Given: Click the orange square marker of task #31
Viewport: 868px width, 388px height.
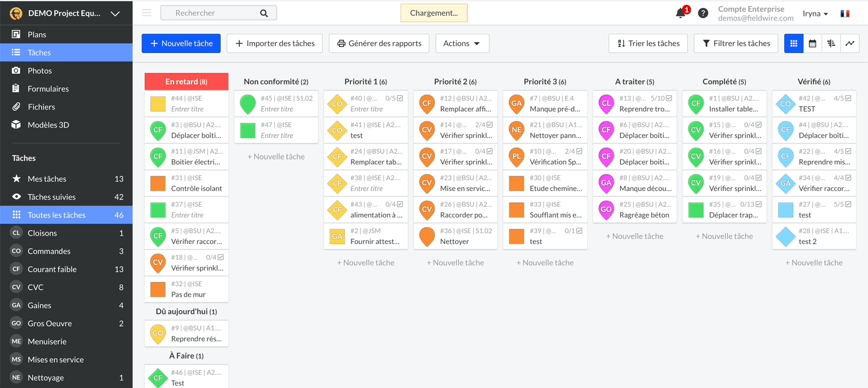Looking at the screenshot, I should [158, 183].
